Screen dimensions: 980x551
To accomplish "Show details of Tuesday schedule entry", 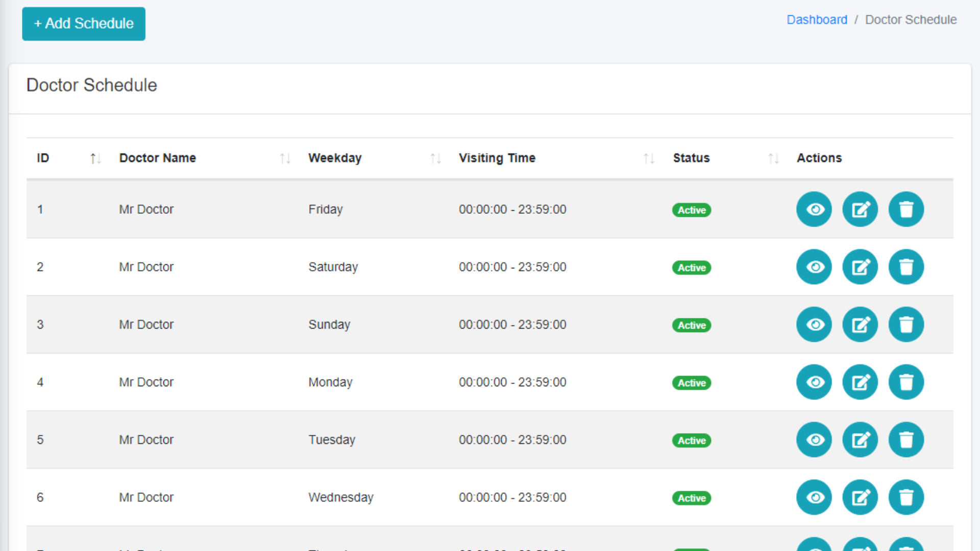I will pos(814,440).
